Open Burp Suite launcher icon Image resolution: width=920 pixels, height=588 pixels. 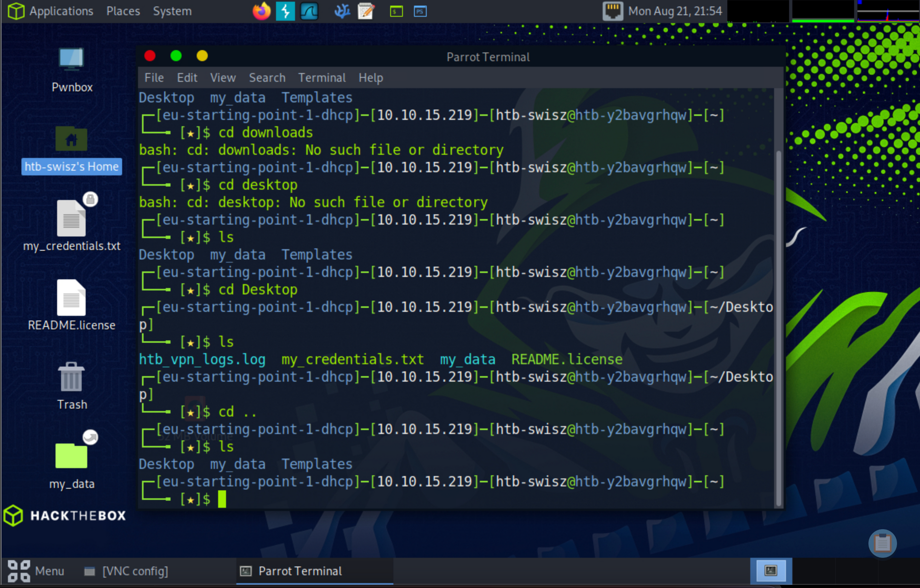click(285, 11)
